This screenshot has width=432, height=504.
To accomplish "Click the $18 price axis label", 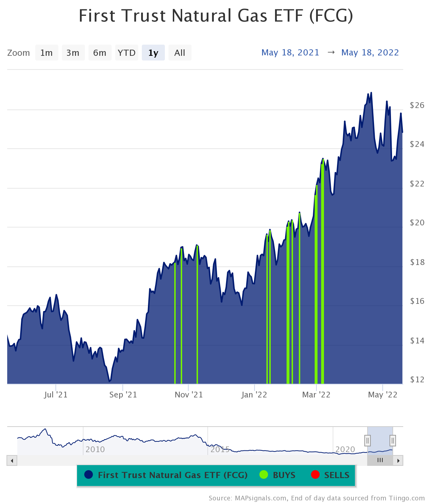I will (x=417, y=262).
